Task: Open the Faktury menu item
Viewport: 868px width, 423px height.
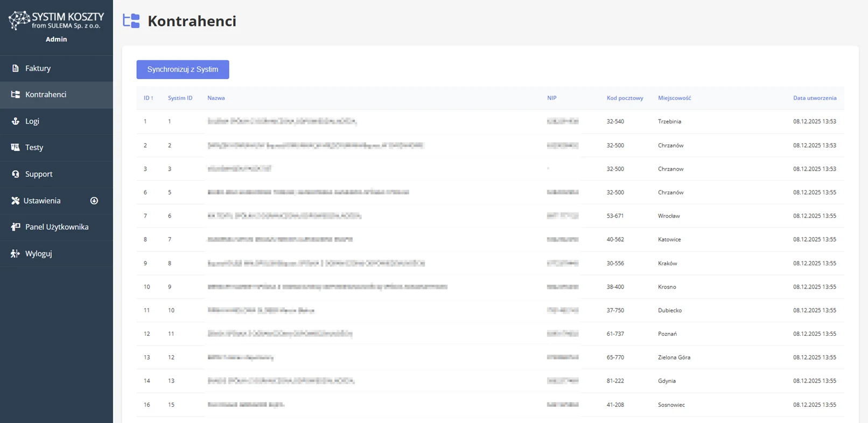Action: (x=38, y=68)
